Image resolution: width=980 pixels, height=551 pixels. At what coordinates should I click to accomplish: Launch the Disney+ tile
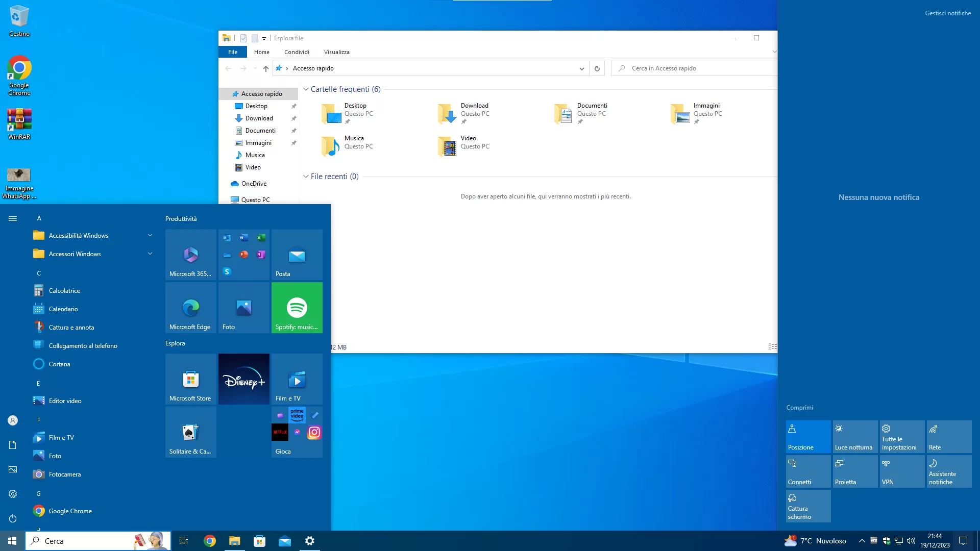click(x=243, y=379)
